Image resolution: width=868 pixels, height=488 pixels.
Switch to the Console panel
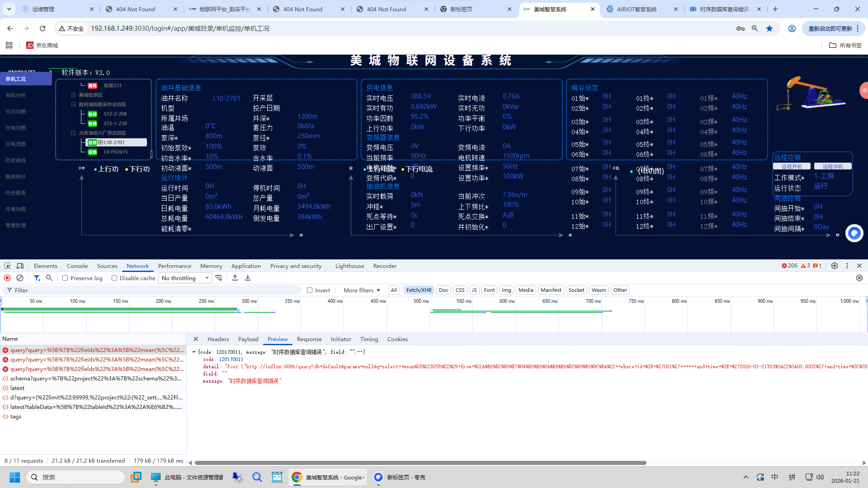(77, 266)
